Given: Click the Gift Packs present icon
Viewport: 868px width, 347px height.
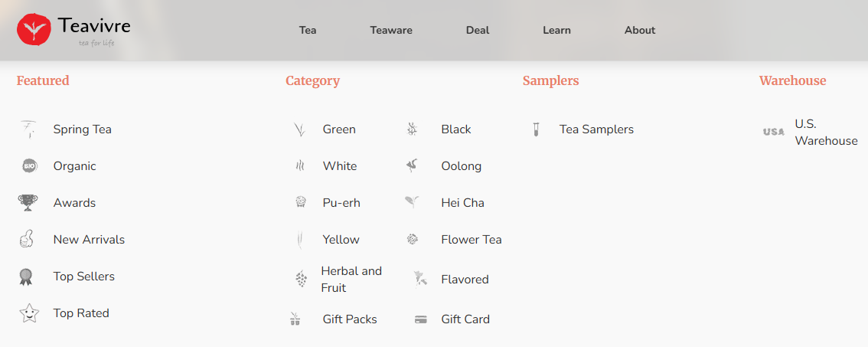Looking at the screenshot, I should click(x=295, y=319).
